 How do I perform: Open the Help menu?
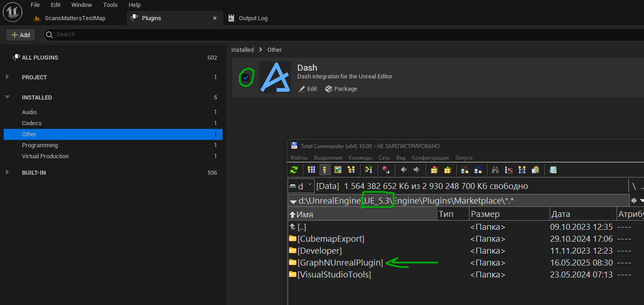[x=135, y=5]
